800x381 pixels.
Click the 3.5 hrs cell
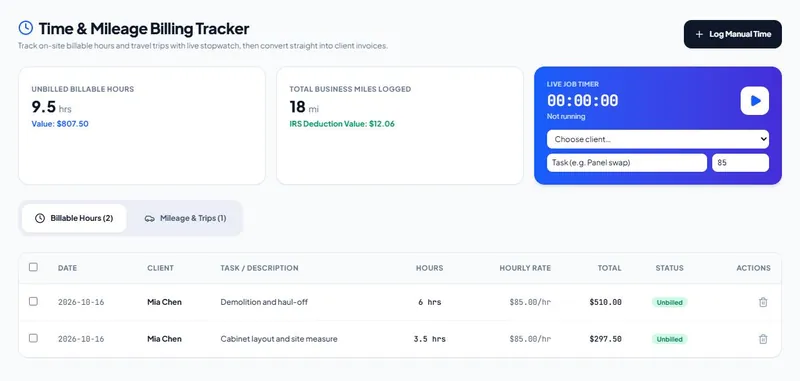click(430, 339)
